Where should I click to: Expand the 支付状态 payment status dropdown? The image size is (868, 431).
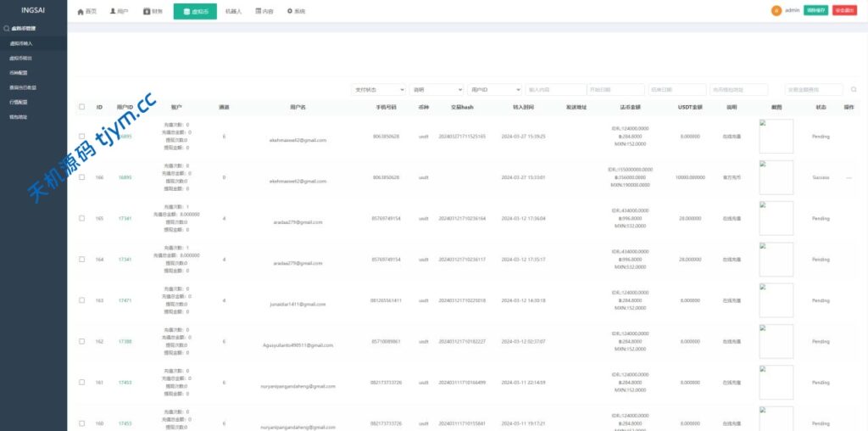point(378,89)
